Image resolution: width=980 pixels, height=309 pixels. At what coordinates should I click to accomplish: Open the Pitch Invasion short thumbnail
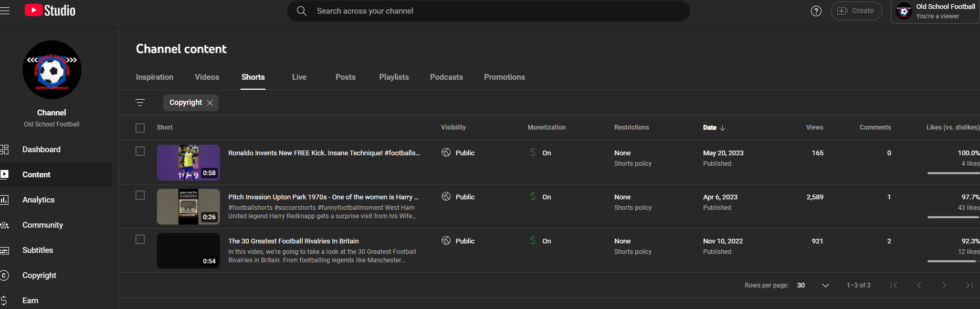[188, 207]
